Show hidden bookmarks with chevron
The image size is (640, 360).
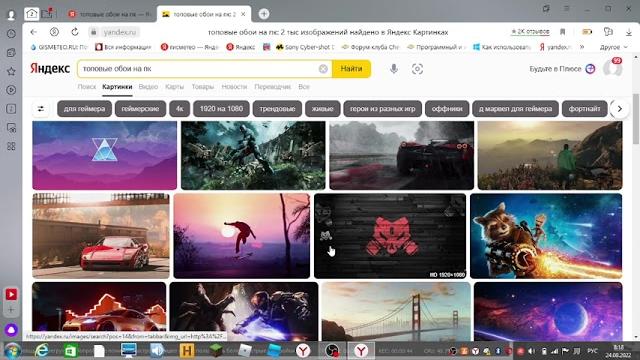click(x=582, y=47)
